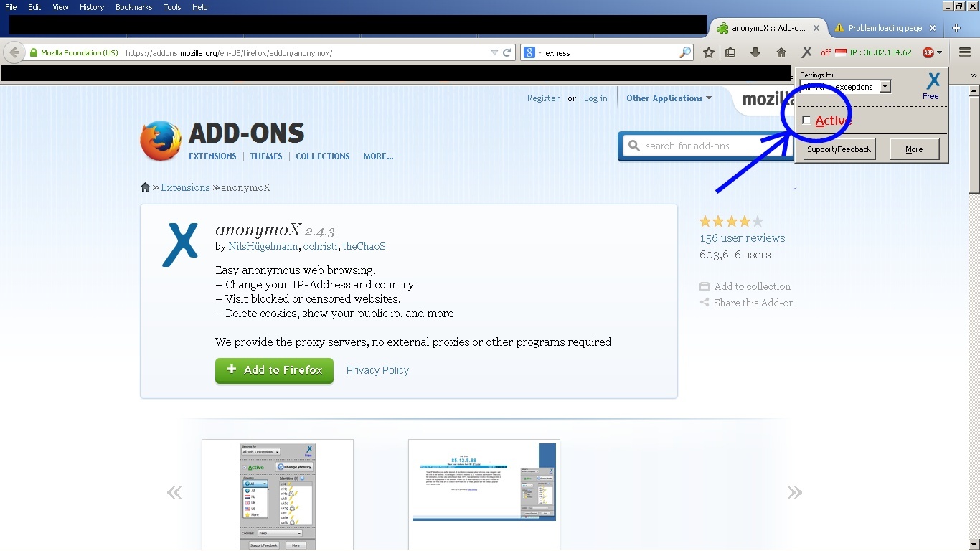Click the Adblock Plus ABP icon
Viewport: 980px width, 551px height.
click(928, 52)
